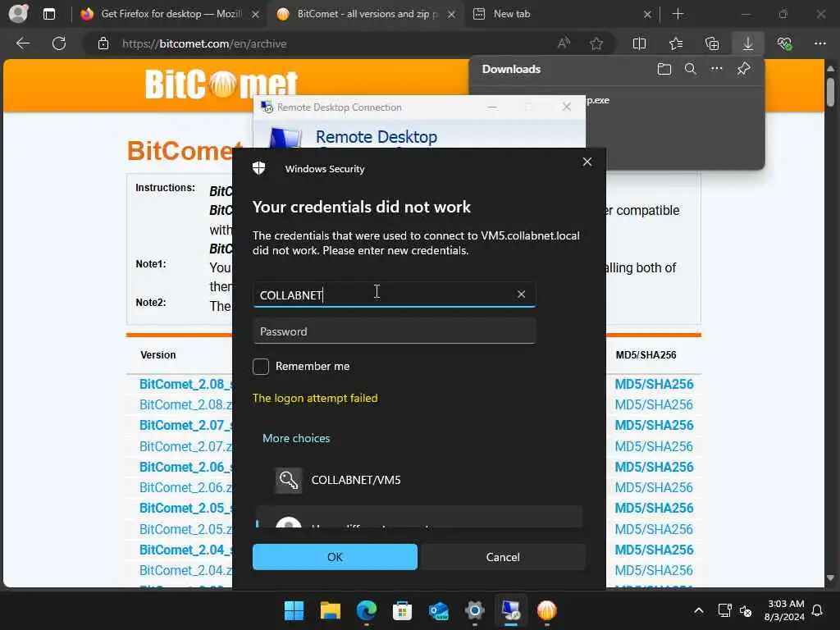Open MD5/SHA256 link for BitComet_2.05 setup
The image size is (840, 630).
click(x=654, y=508)
